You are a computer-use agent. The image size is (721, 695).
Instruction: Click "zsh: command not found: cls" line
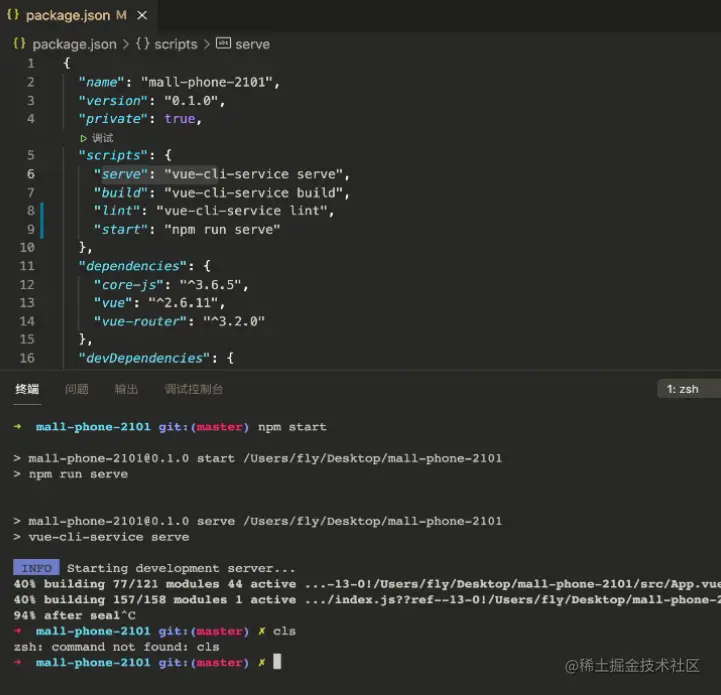click(116, 647)
